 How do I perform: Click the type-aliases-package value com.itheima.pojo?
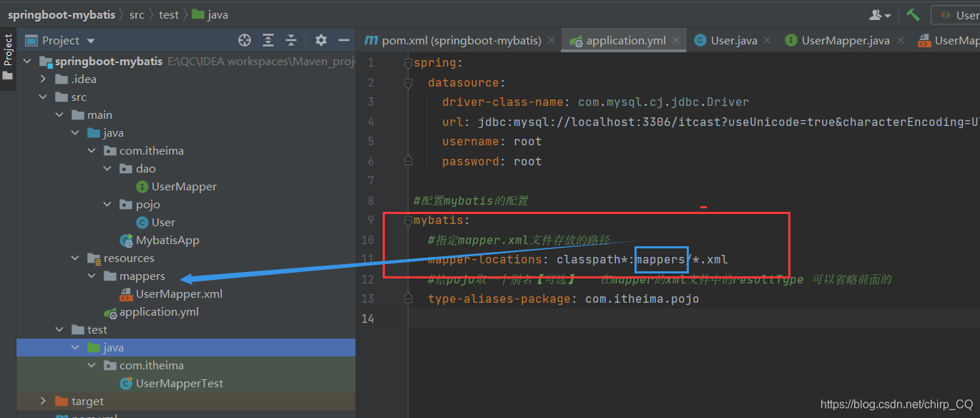click(642, 299)
